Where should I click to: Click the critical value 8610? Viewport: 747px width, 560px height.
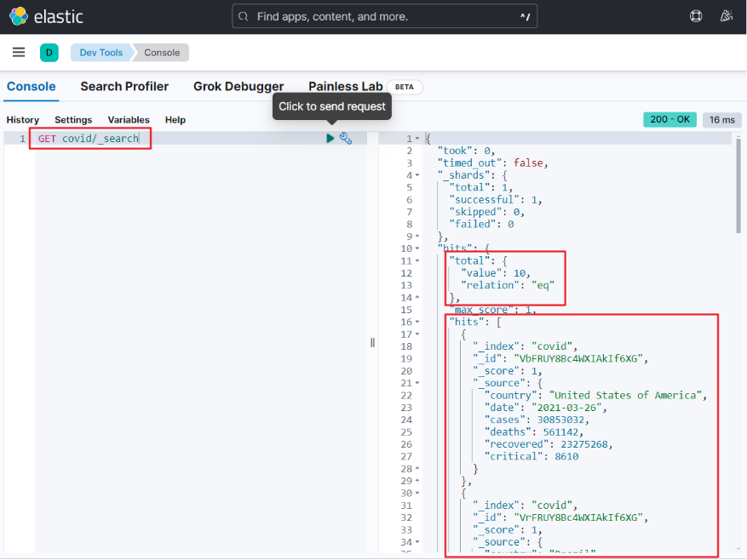(566, 457)
